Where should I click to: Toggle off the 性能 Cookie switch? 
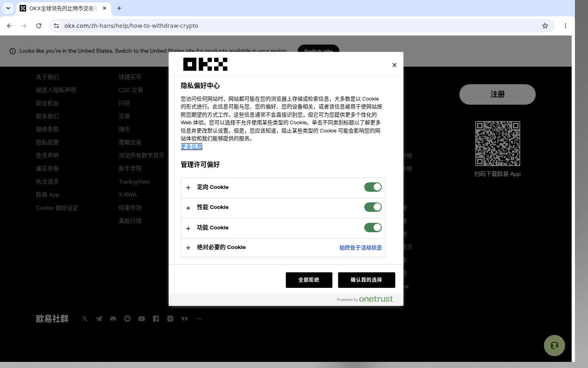[373, 207]
